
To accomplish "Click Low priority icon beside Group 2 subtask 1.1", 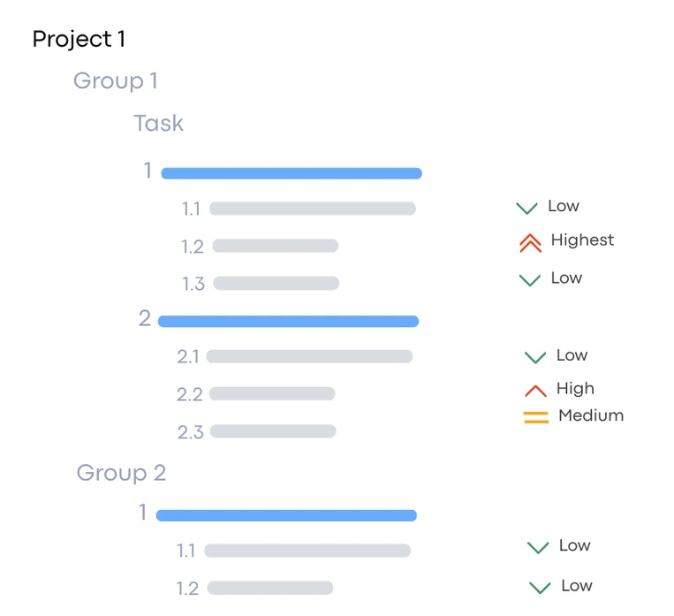I will pos(538,548).
